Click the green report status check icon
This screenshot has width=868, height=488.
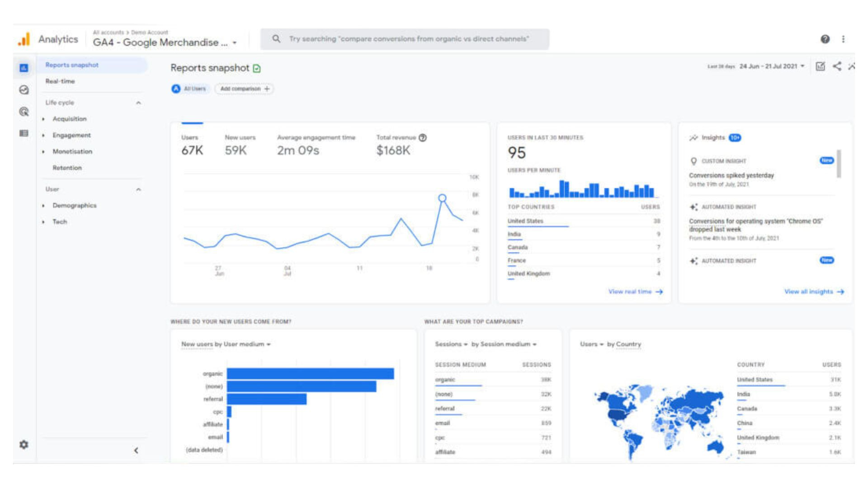(257, 68)
